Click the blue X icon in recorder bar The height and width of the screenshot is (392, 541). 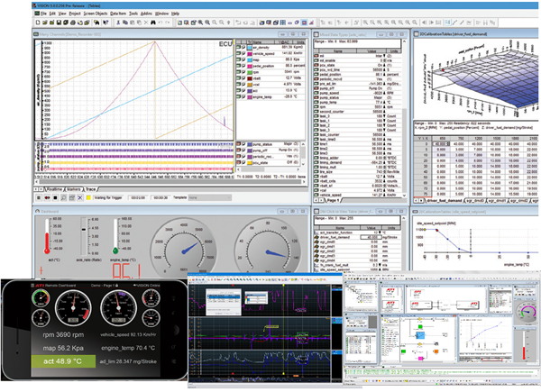[x=80, y=197]
